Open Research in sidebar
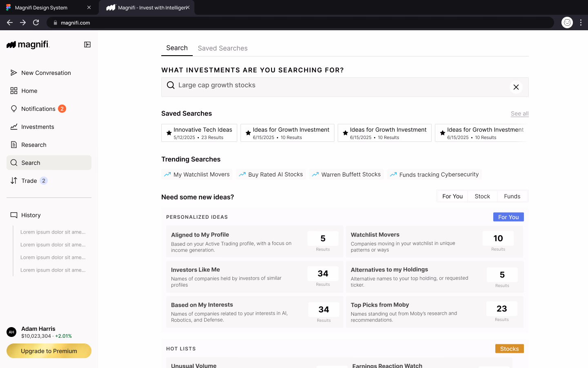The width and height of the screenshot is (588, 368). (49, 145)
